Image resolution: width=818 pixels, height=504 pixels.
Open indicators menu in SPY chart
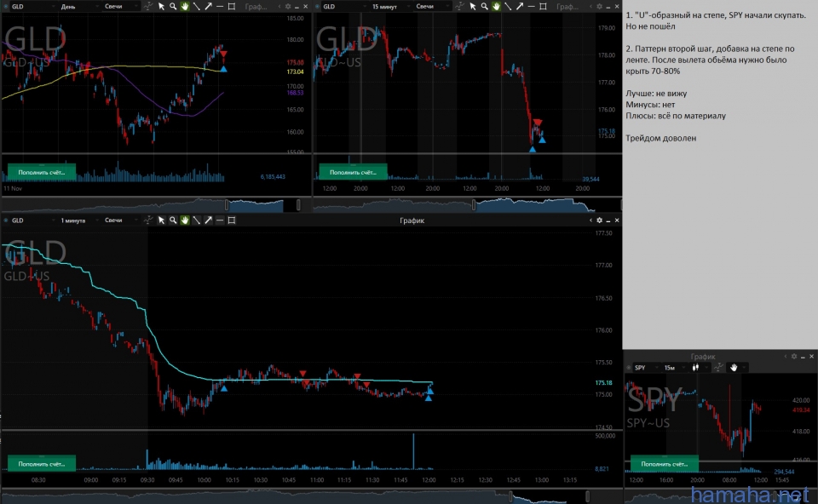(x=718, y=368)
